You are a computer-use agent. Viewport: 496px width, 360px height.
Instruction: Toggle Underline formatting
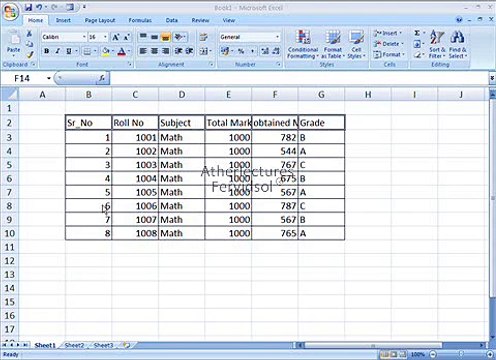69,51
